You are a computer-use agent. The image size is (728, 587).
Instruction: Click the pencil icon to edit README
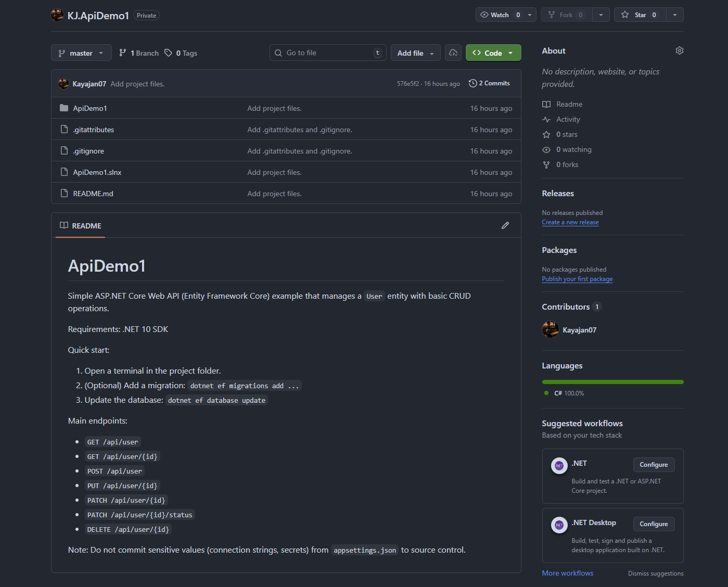505,225
